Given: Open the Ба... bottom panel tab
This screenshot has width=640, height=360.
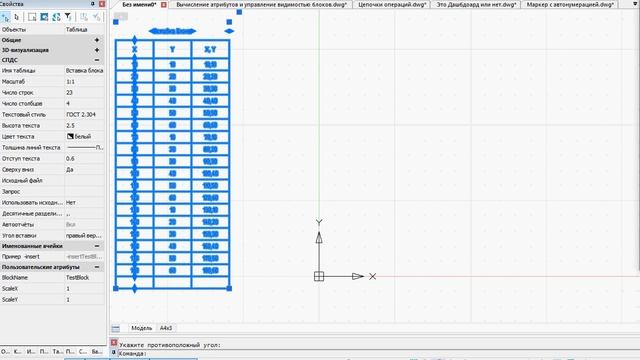Looking at the screenshot, I should tap(97, 351).
